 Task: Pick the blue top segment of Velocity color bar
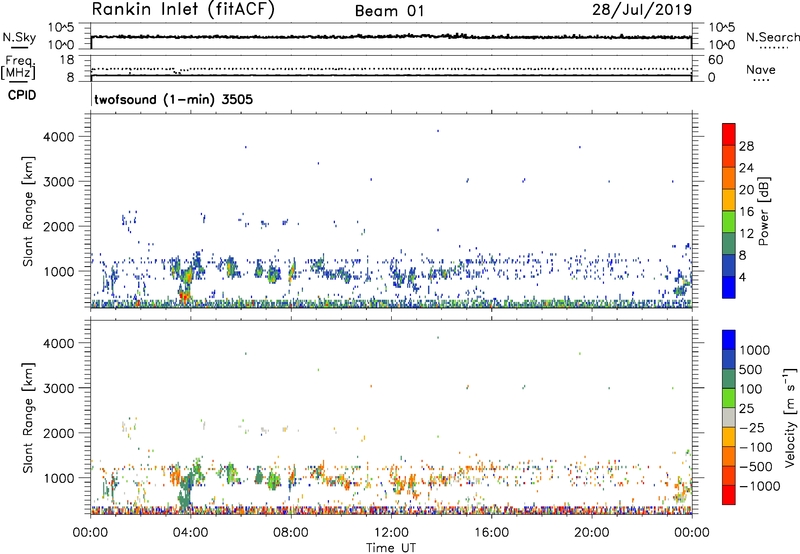729,340
